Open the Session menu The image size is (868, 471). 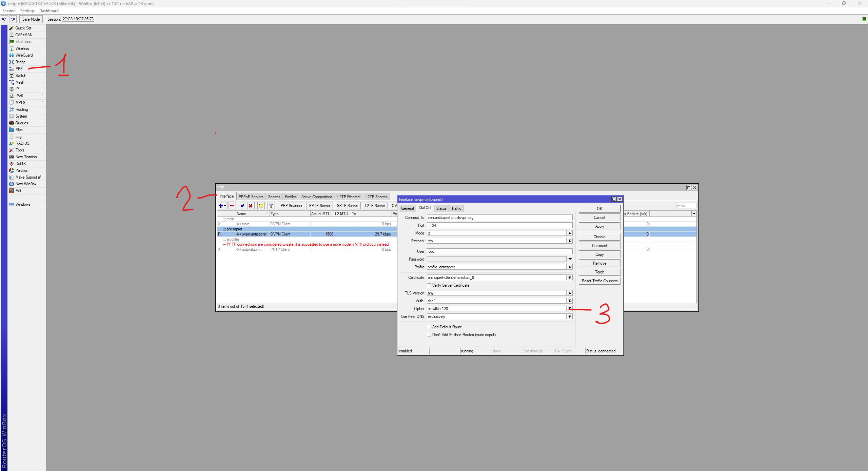click(x=9, y=11)
